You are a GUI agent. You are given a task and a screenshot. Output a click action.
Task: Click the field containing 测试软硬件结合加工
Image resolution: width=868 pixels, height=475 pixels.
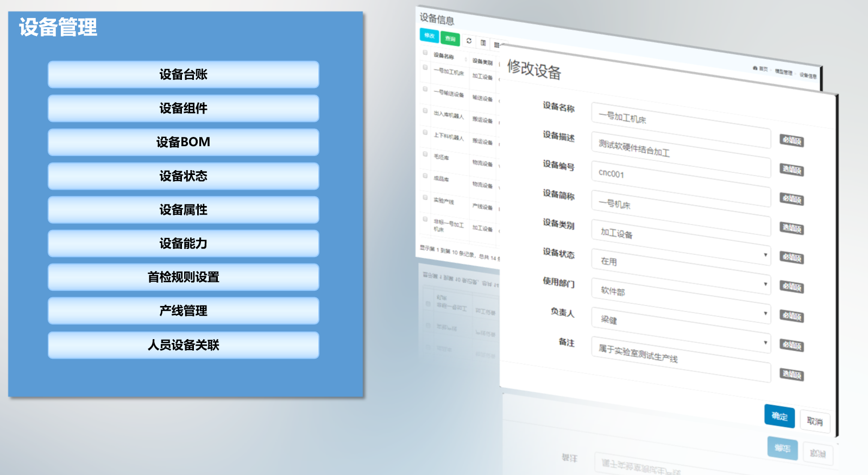[681, 154]
